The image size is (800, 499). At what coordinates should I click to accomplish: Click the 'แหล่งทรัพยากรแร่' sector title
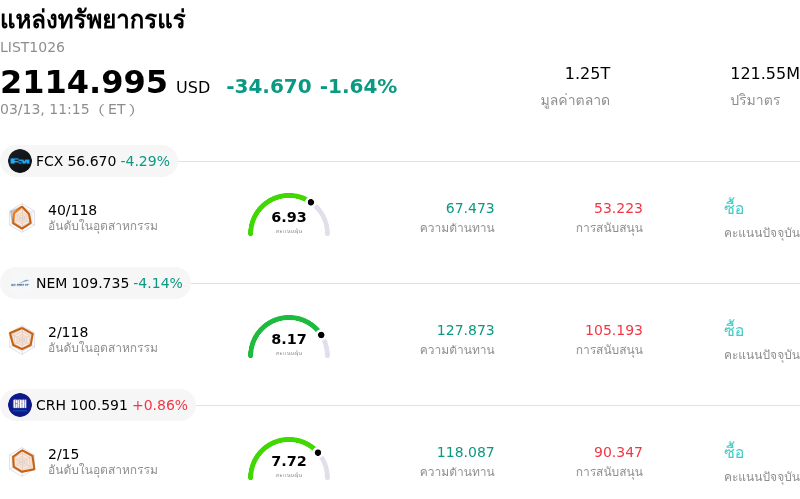pyautogui.click(x=93, y=20)
